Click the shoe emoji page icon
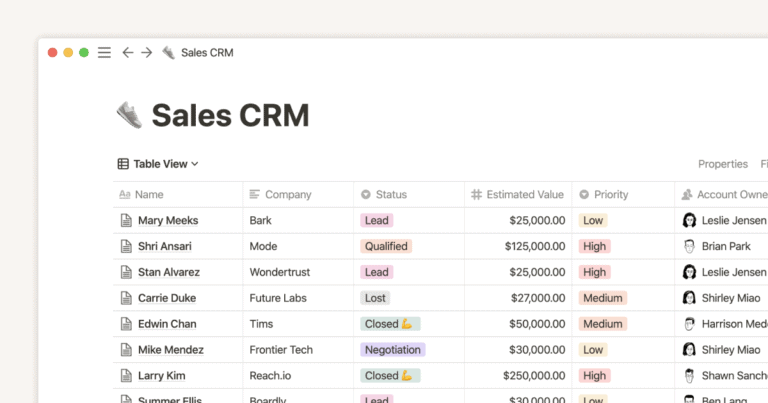Image resolution: width=768 pixels, height=403 pixels. tap(129, 116)
